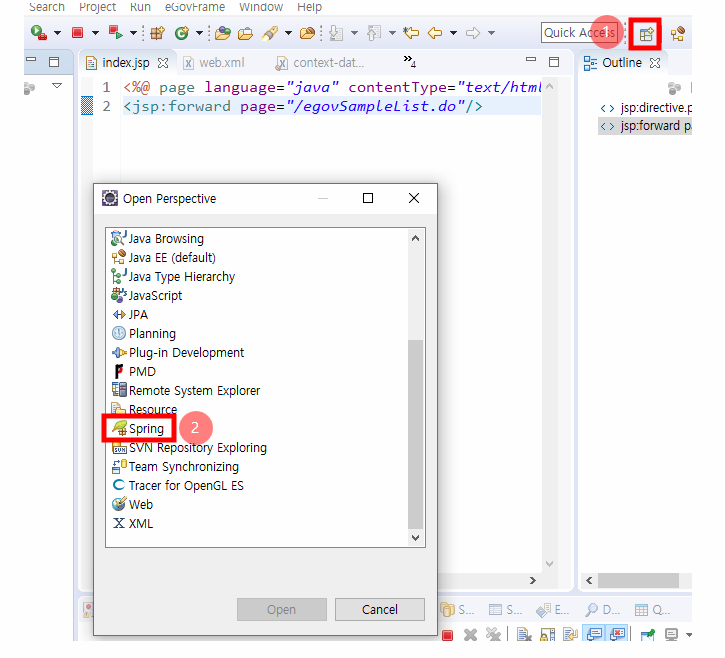
Task: Click the Open button in dialog
Action: coord(282,609)
